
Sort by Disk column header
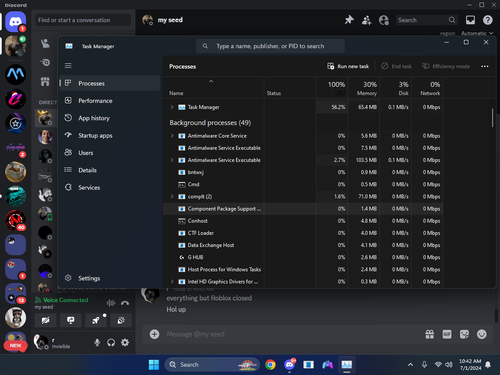[x=395, y=88]
